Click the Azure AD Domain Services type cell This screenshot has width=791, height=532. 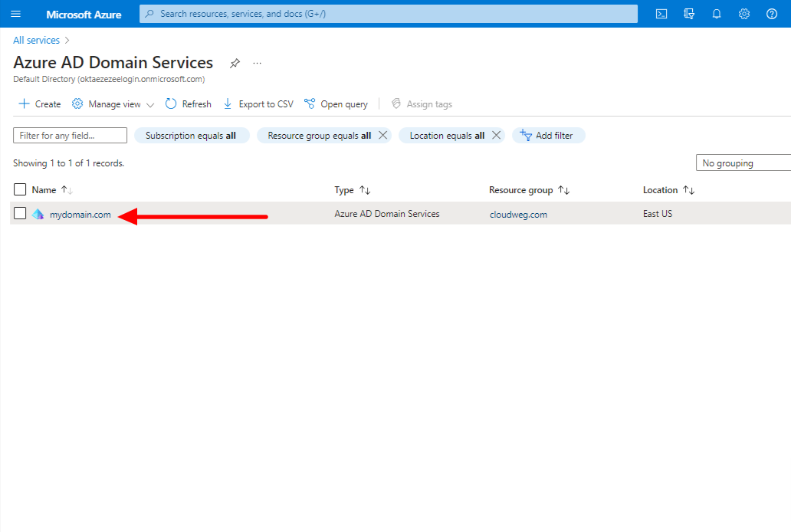387,214
